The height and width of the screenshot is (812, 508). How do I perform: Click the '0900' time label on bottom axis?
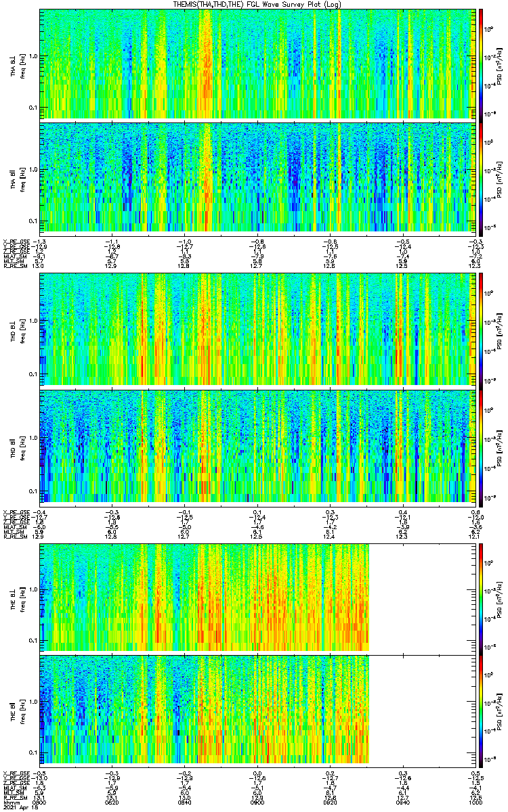click(x=257, y=802)
